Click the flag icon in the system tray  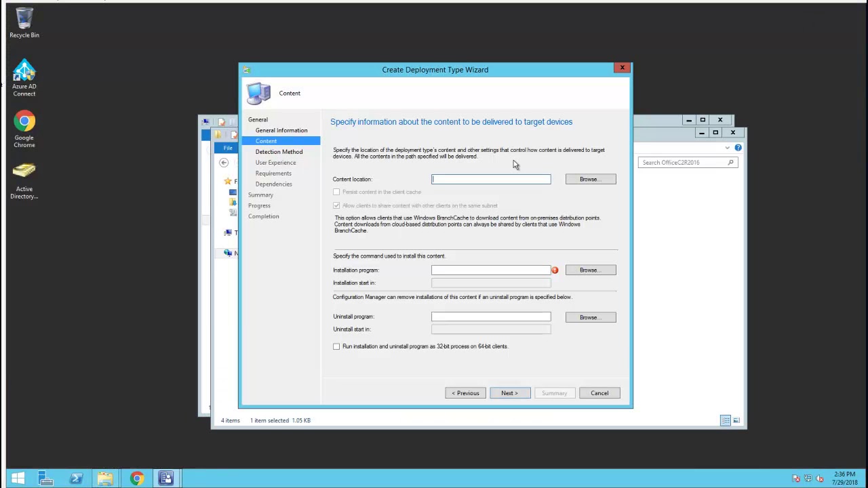pos(796,479)
